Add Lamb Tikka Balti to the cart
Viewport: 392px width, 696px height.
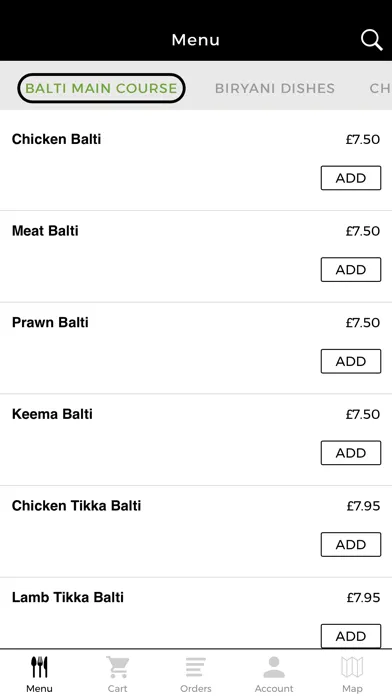coord(351,636)
